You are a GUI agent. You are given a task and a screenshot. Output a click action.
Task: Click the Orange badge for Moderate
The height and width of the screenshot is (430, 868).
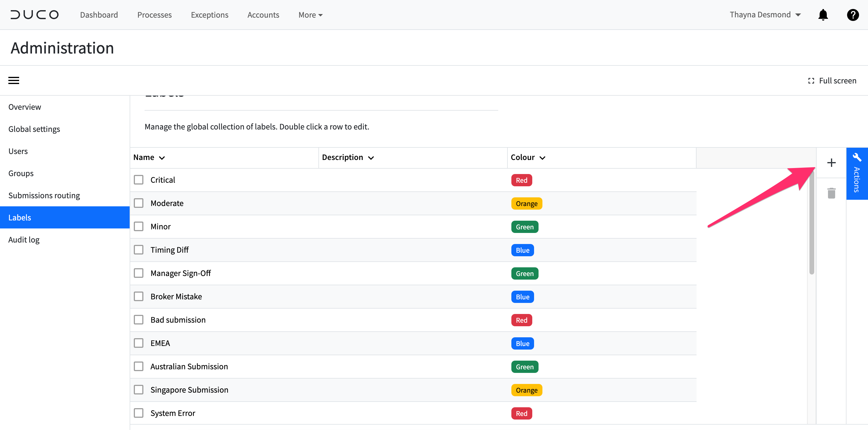526,203
